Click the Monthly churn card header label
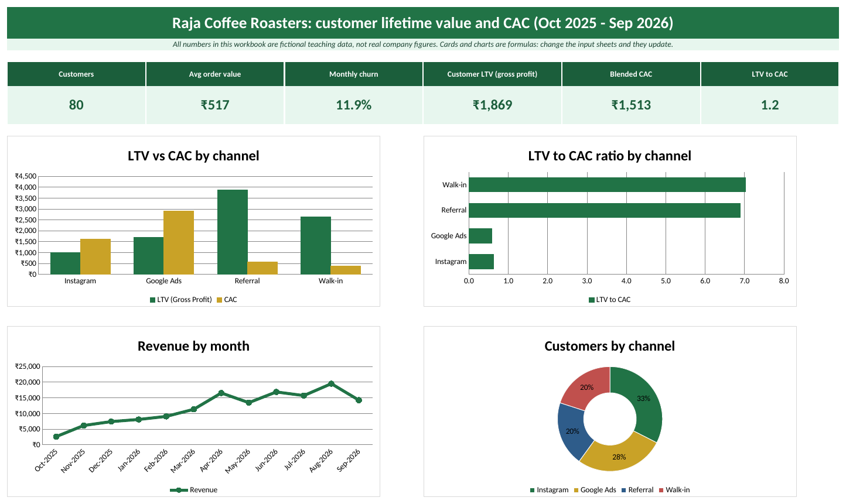 pyautogui.click(x=354, y=74)
